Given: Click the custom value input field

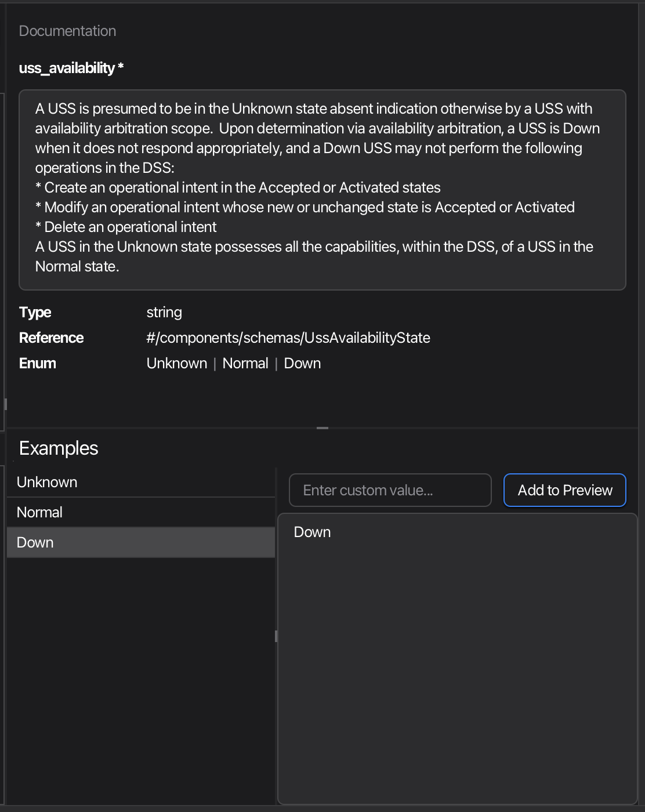Looking at the screenshot, I should (x=390, y=490).
